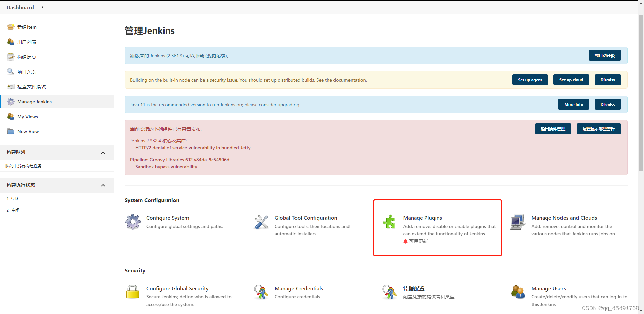Open the Dashboard breadcrumb dropdown arrow
The image size is (644, 314).
click(43, 7)
